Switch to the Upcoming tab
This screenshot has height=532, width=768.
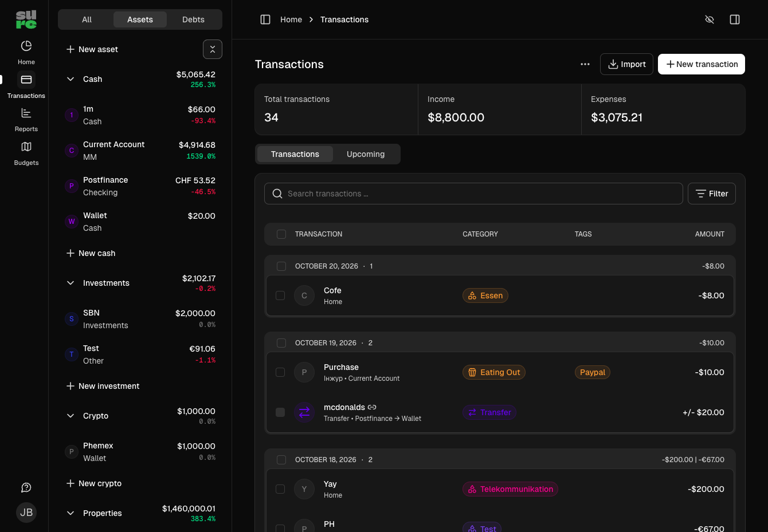point(366,154)
